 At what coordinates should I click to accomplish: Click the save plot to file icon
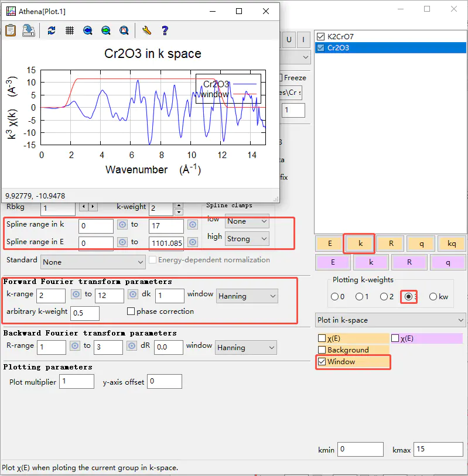(x=29, y=30)
